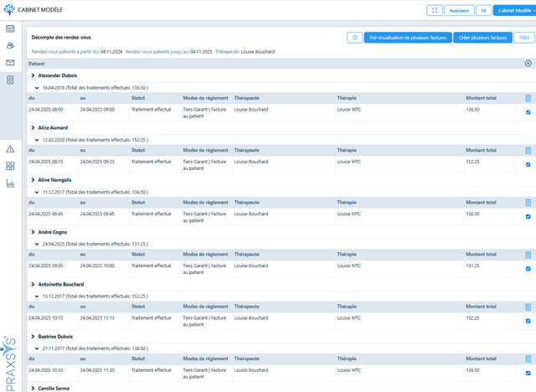Image resolution: width=536 pixels, height=392 pixels.
Task: Open the invoices document icon in sidebar
Action: click(10, 80)
